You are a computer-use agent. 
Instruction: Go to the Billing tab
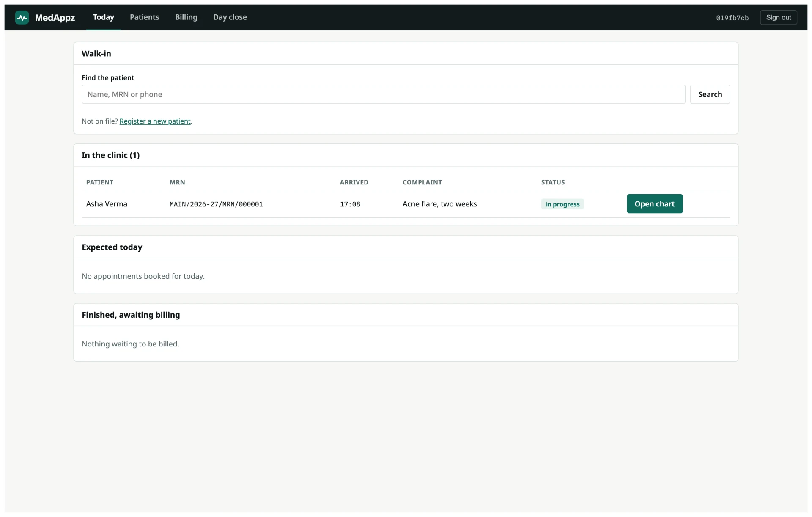[x=186, y=17]
